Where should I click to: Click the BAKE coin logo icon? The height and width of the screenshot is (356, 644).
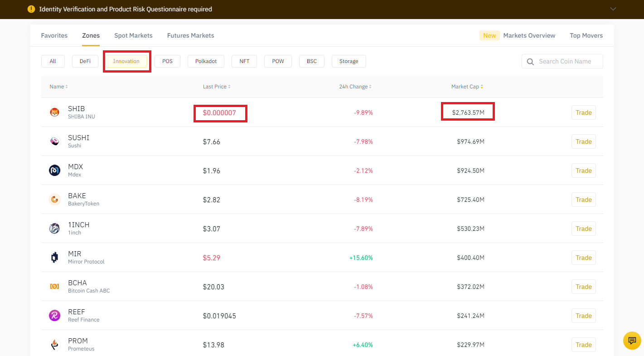(x=54, y=200)
